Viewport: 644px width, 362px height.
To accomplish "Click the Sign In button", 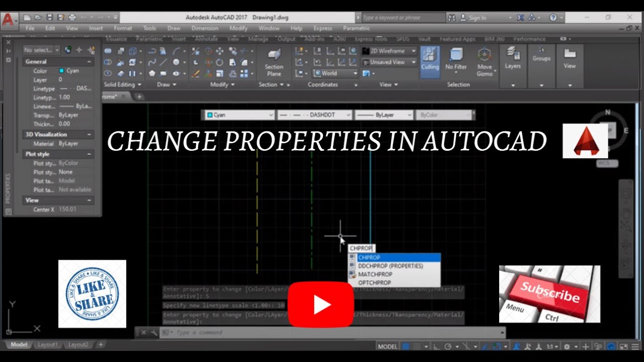I will [x=473, y=18].
